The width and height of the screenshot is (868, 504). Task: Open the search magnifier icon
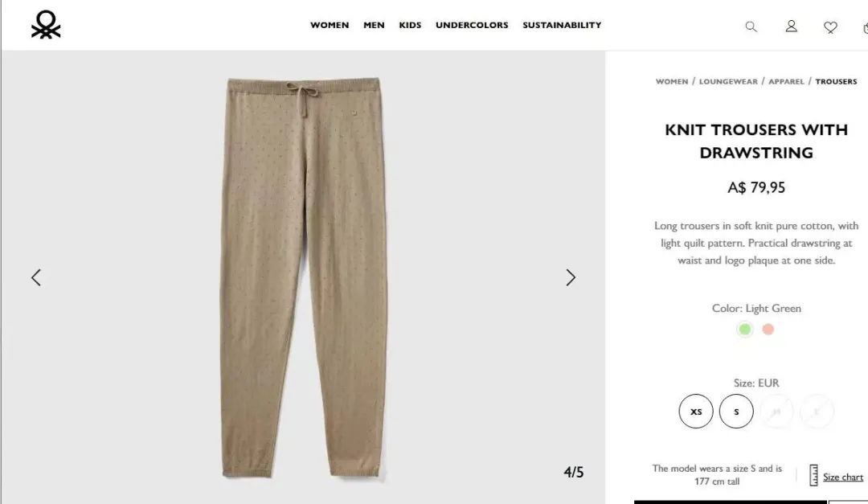(x=751, y=27)
